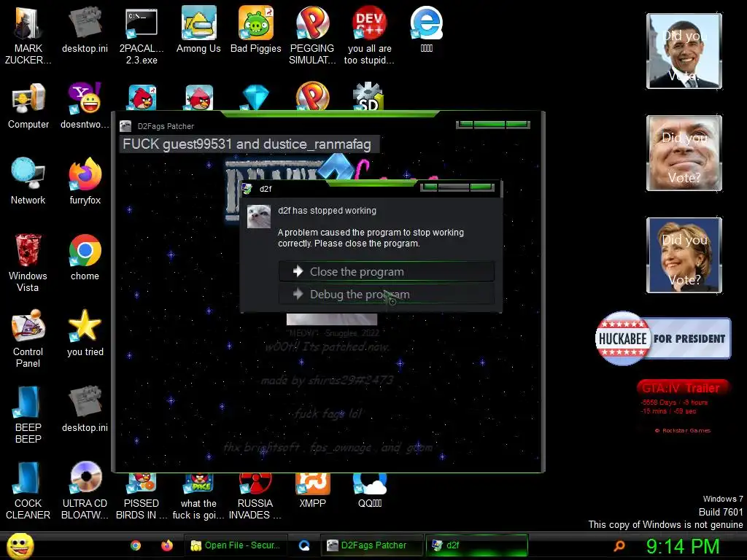Screen dimensions: 747x560
Task: Click the orange search tray icon
Action: pyautogui.click(x=619, y=545)
